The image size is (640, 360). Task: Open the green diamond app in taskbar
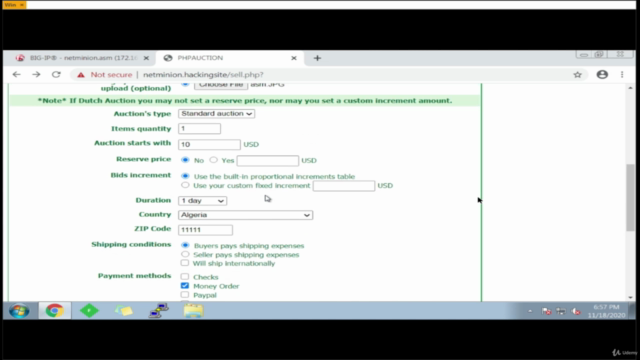[89, 311]
